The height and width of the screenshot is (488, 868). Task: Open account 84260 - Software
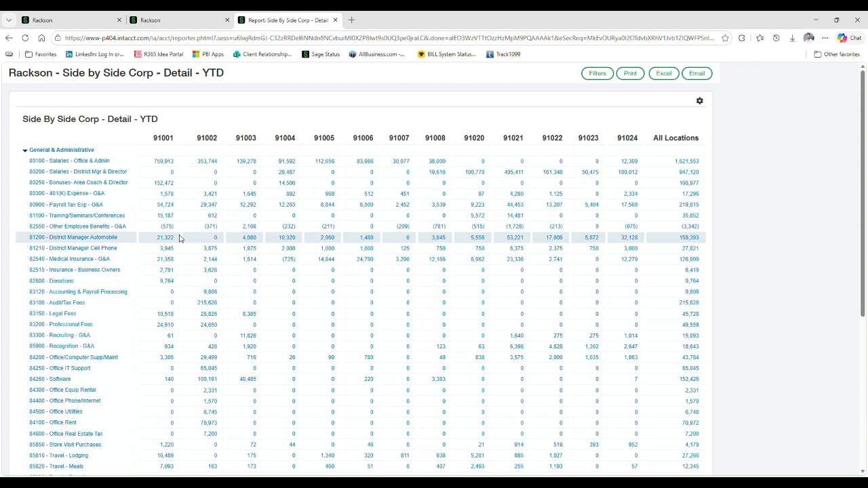[x=50, y=379]
